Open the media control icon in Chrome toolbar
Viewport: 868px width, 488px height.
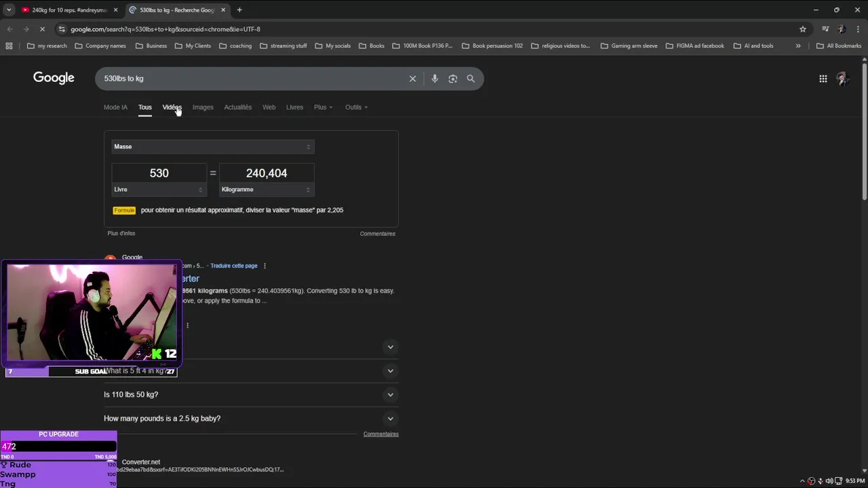click(x=825, y=29)
